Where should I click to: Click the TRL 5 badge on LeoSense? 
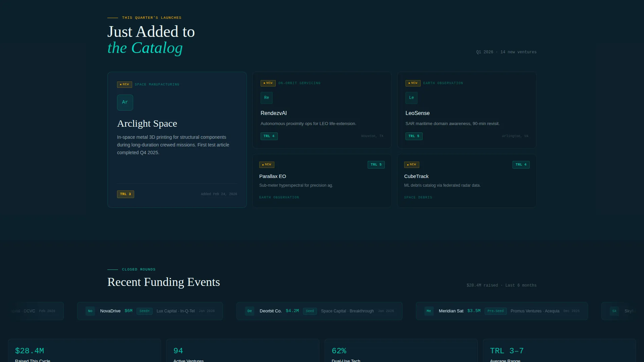(x=414, y=136)
